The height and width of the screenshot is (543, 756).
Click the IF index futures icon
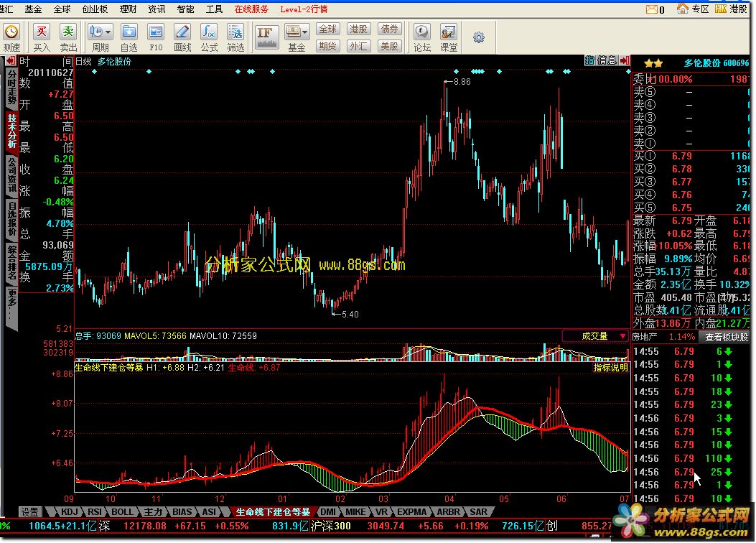pos(266,37)
